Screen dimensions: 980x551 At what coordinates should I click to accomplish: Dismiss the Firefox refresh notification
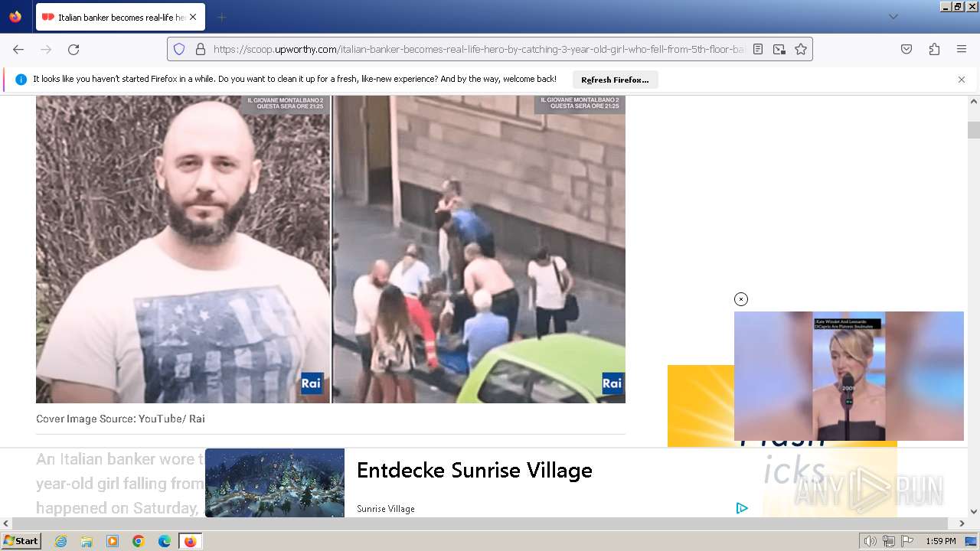[x=962, y=80]
